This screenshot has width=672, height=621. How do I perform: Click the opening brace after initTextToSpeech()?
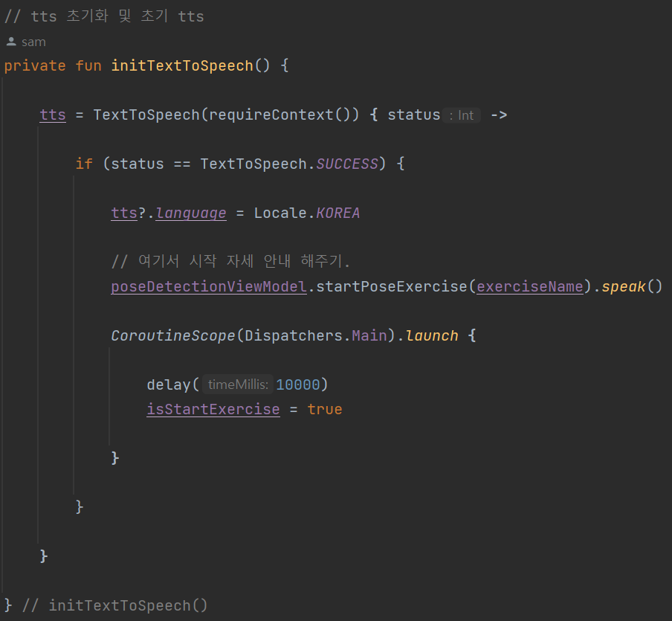click(285, 65)
